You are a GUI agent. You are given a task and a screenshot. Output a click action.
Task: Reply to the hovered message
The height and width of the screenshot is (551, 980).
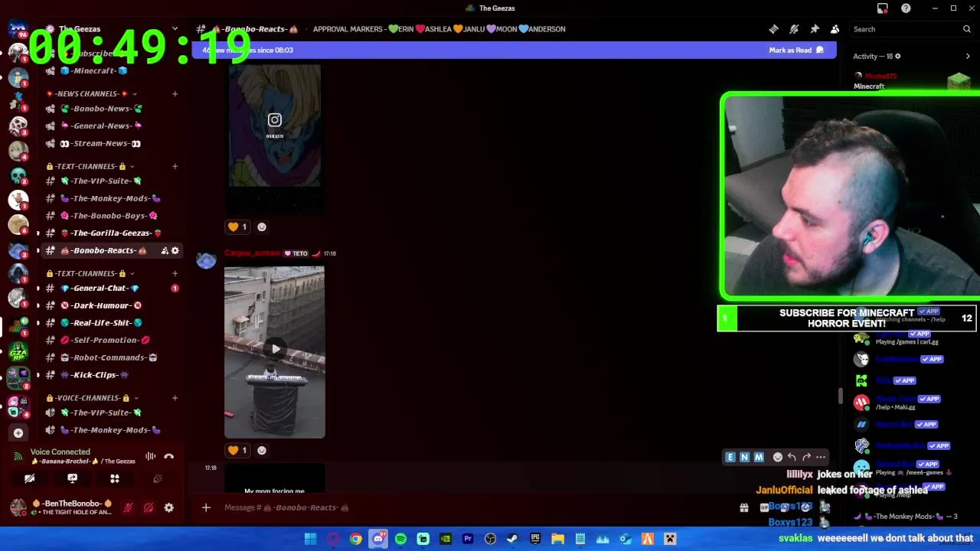(x=792, y=457)
